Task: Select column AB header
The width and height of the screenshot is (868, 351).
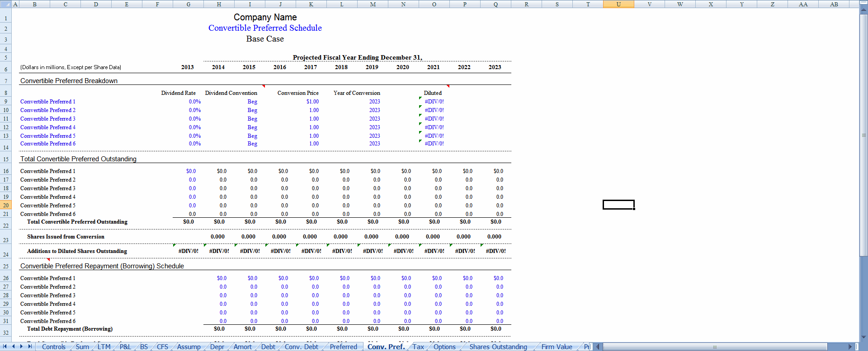Action: pyautogui.click(x=834, y=4)
